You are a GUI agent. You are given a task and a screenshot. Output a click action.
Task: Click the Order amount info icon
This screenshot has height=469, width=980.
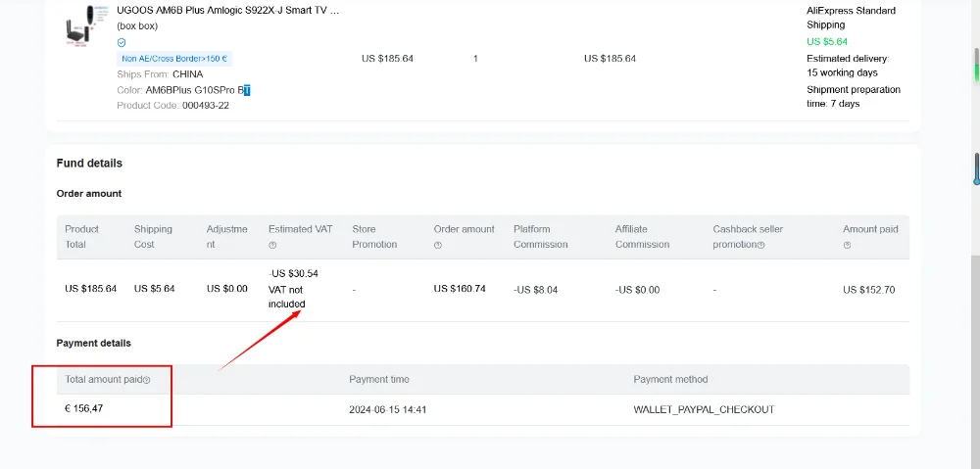coord(438,245)
